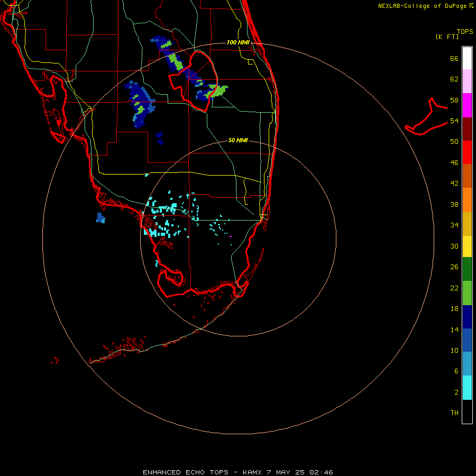Viewport: 476px width, 476px height.
Task: Select the light pink legend swatch
Action: tap(467, 81)
